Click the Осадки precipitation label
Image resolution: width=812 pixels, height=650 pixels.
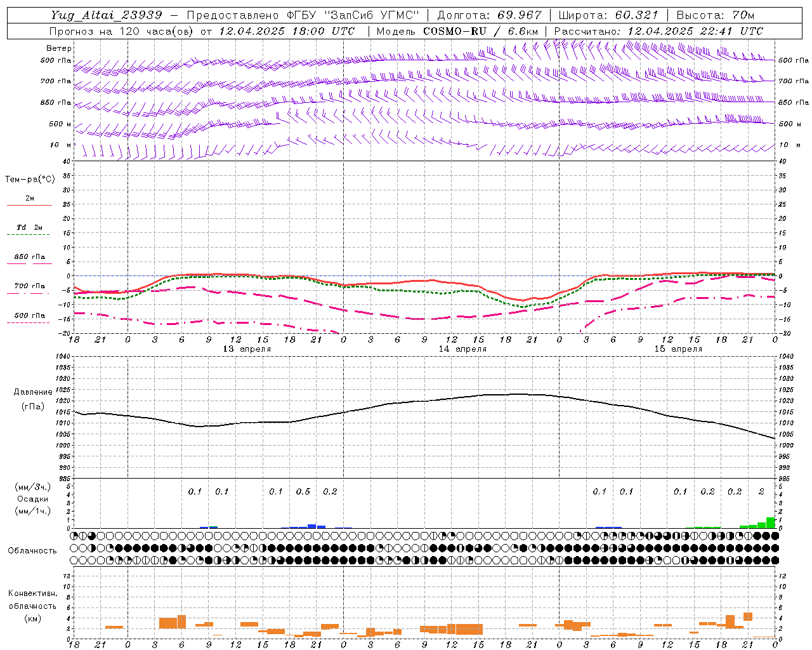pos(32,499)
